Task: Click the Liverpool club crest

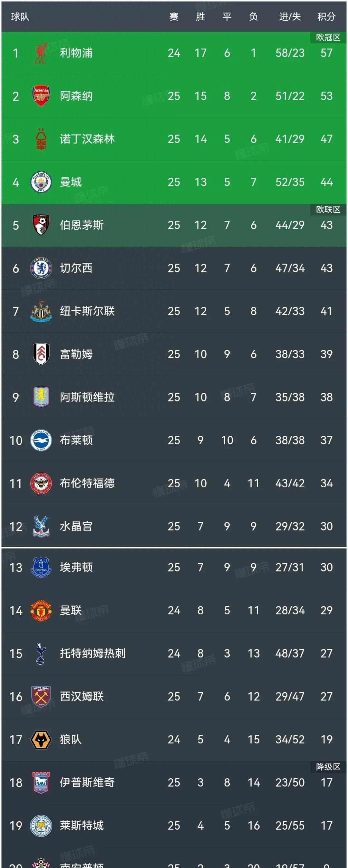Action: tap(41, 53)
